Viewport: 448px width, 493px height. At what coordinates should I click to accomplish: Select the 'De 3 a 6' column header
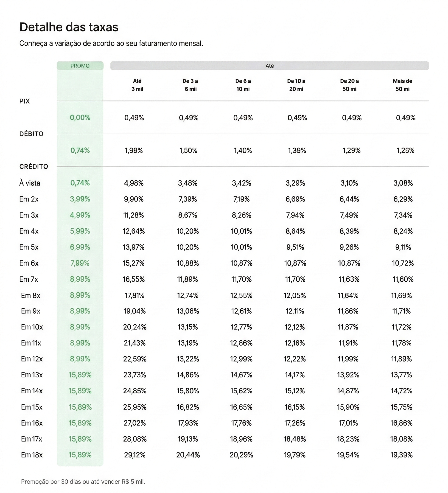coord(190,85)
